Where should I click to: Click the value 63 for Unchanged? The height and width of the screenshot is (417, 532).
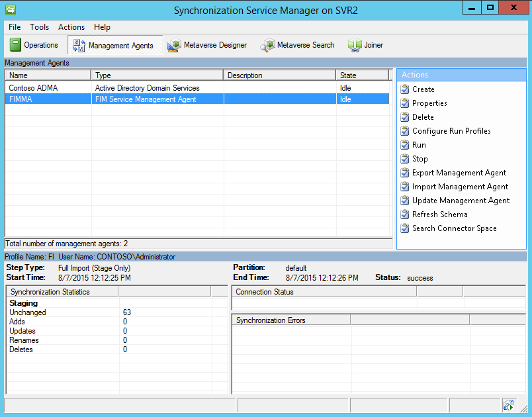127,312
